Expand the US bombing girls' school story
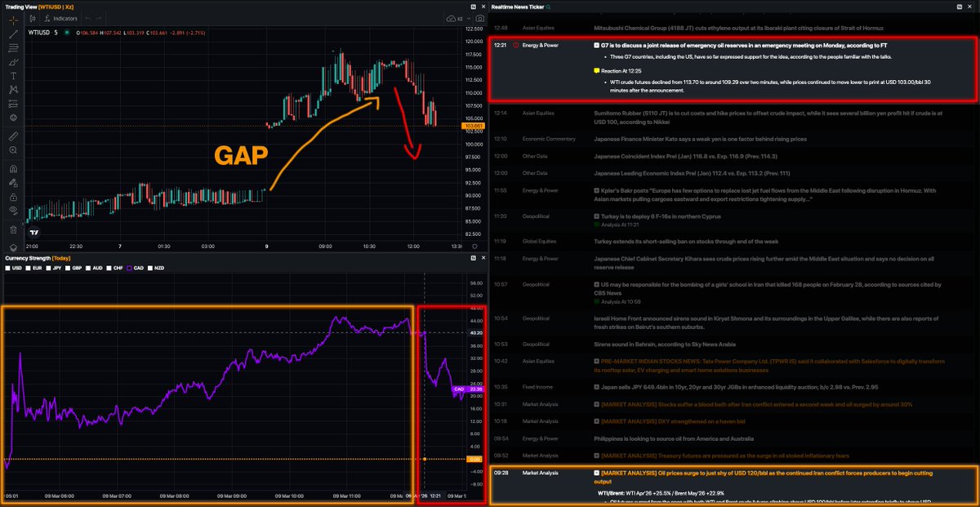This screenshot has height=507, width=980. coord(596,284)
